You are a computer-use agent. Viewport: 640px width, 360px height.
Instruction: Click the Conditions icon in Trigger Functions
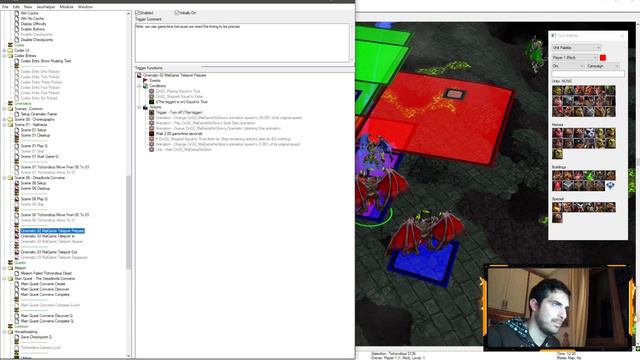tap(145, 86)
